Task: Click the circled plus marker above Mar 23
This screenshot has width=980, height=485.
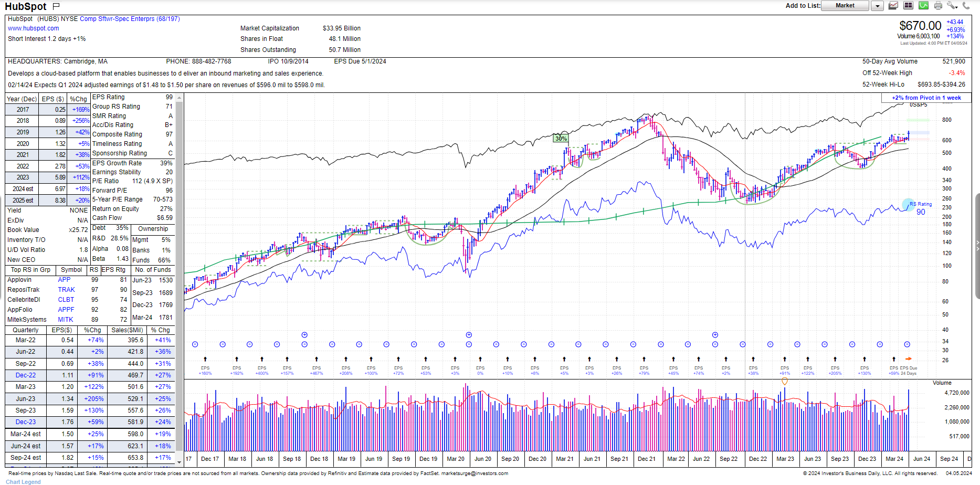Action: [x=715, y=335]
